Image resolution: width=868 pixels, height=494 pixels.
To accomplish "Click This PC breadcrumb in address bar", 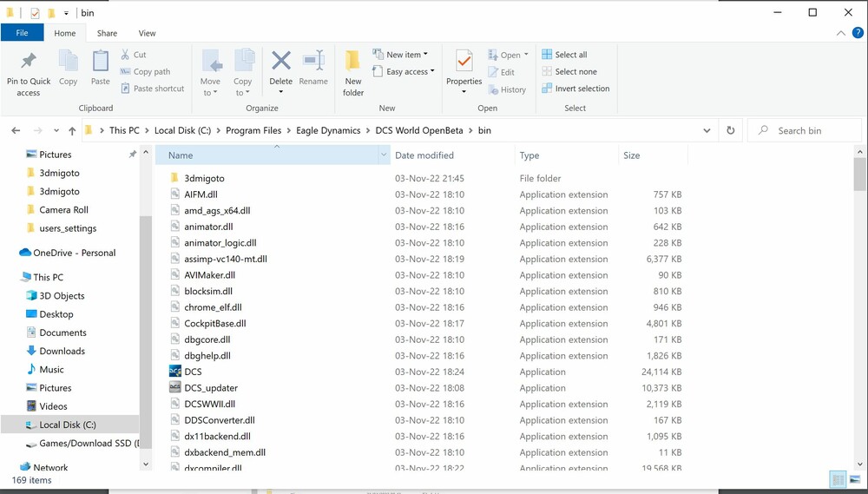I will pos(124,131).
